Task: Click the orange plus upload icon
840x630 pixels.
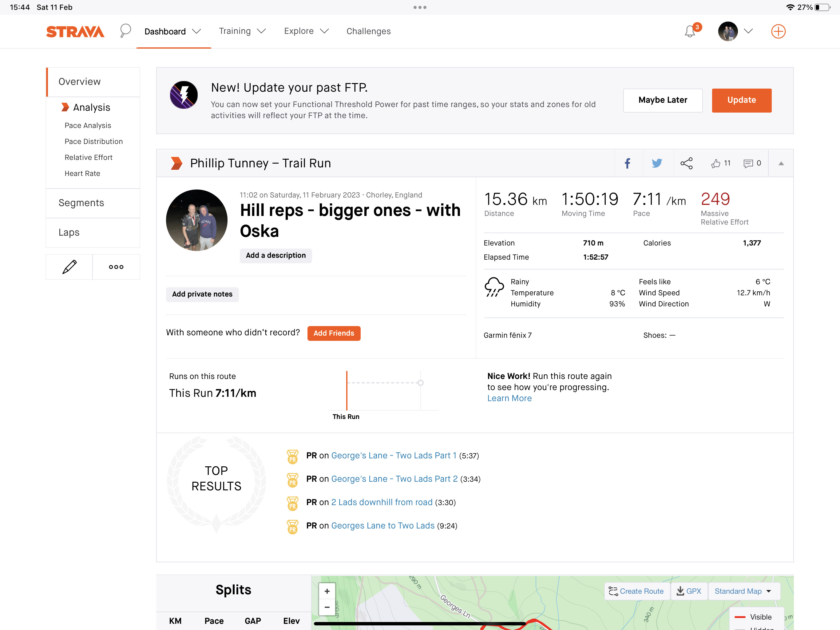Action: pyautogui.click(x=778, y=31)
